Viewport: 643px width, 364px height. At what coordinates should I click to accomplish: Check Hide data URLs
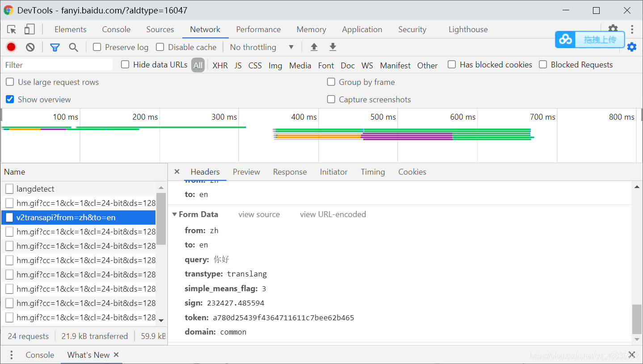pos(125,64)
